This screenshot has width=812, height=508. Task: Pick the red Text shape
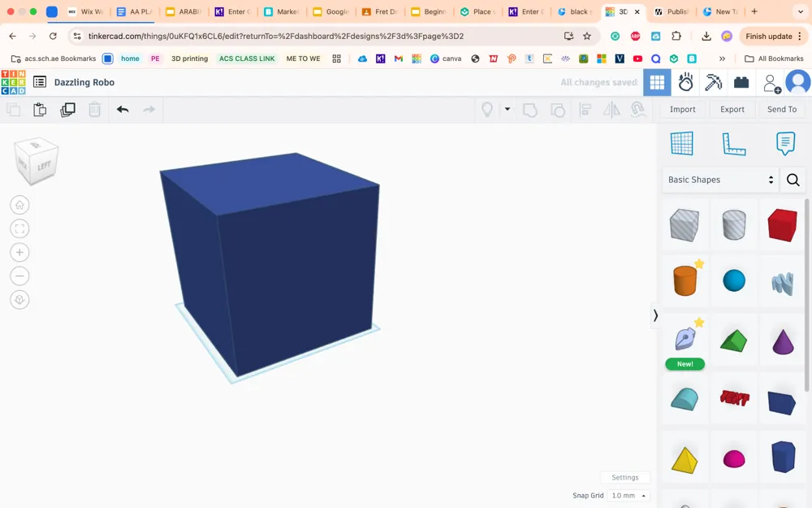click(734, 398)
